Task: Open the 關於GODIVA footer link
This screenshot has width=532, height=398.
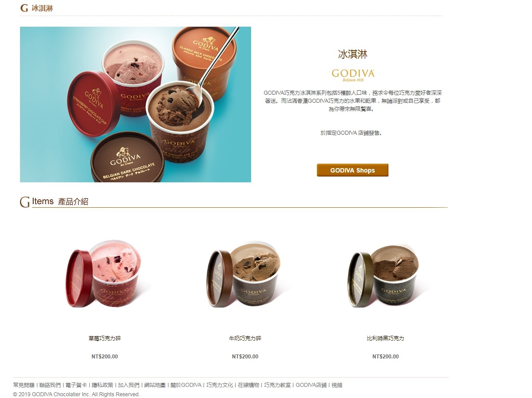Action: [x=186, y=385]
